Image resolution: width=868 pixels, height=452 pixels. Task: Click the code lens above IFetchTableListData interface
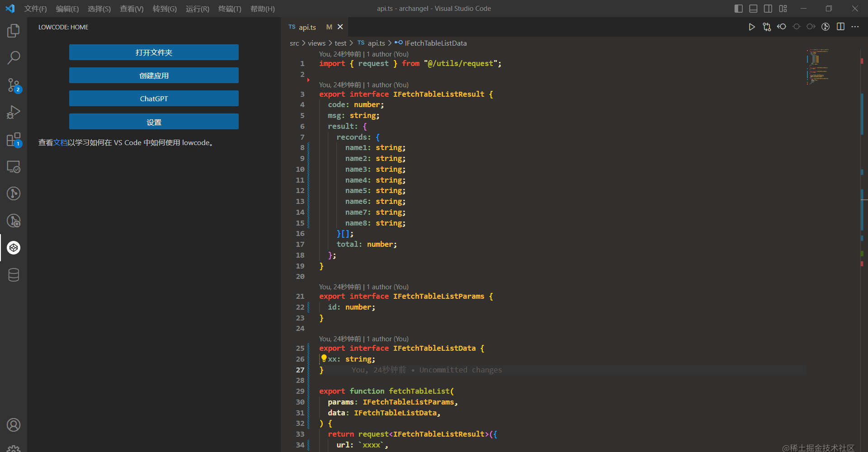(363, 339)
